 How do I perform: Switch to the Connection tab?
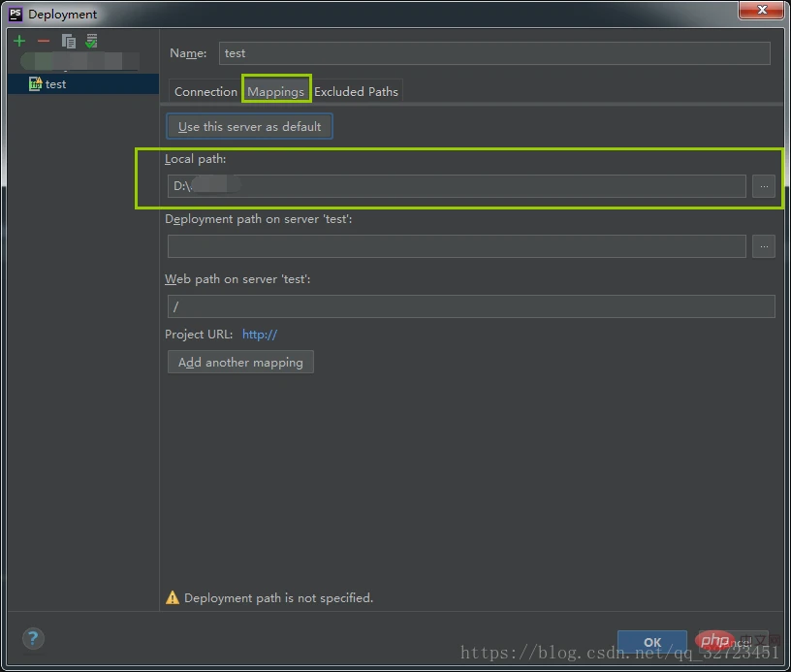pyautogui.click(x=206, y=91)
